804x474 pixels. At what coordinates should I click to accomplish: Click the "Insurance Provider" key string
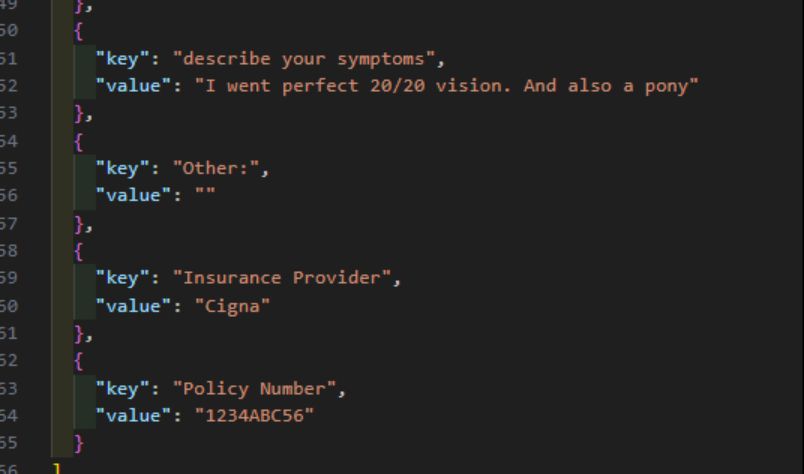282,278
